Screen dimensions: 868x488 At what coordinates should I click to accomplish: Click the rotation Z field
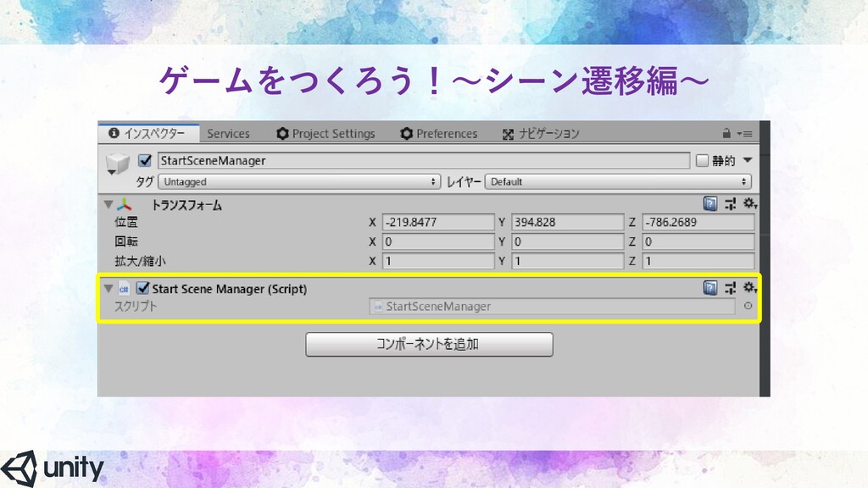[x=698, y=241]
